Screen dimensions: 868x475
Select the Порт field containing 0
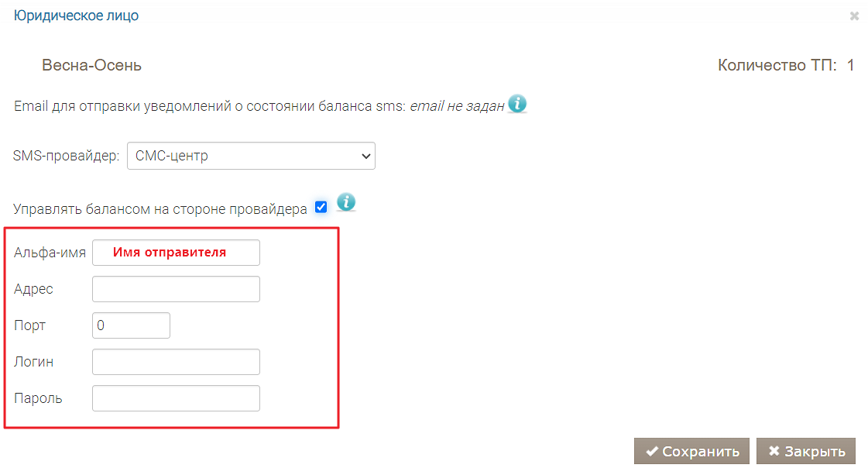(x=131, y=325)
